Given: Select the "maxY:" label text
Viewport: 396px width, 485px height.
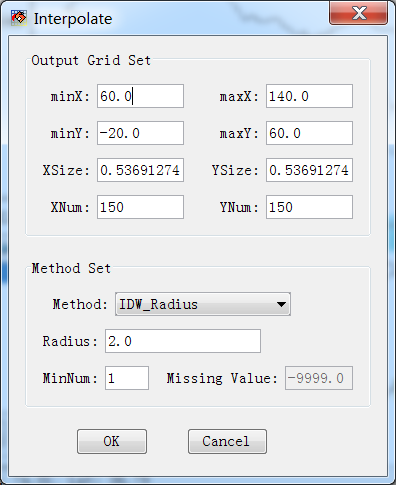Looking at the screenshot, I should 239,134.
